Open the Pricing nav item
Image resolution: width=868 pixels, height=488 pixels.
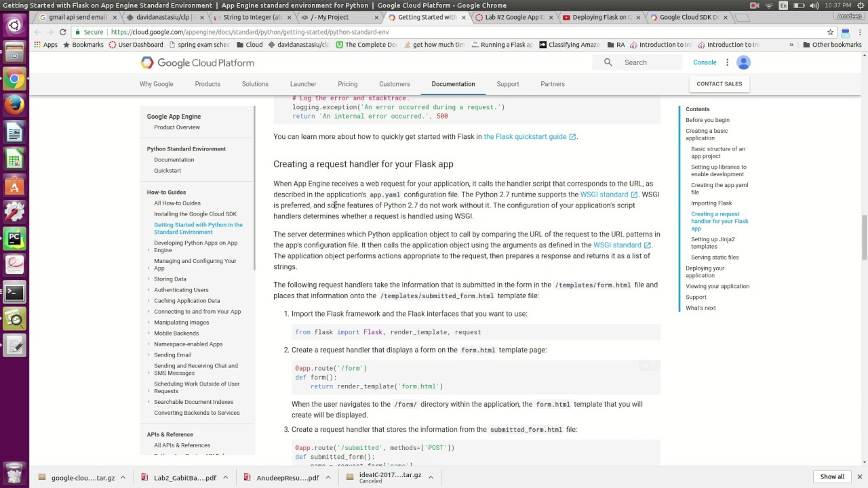(348, 84)
